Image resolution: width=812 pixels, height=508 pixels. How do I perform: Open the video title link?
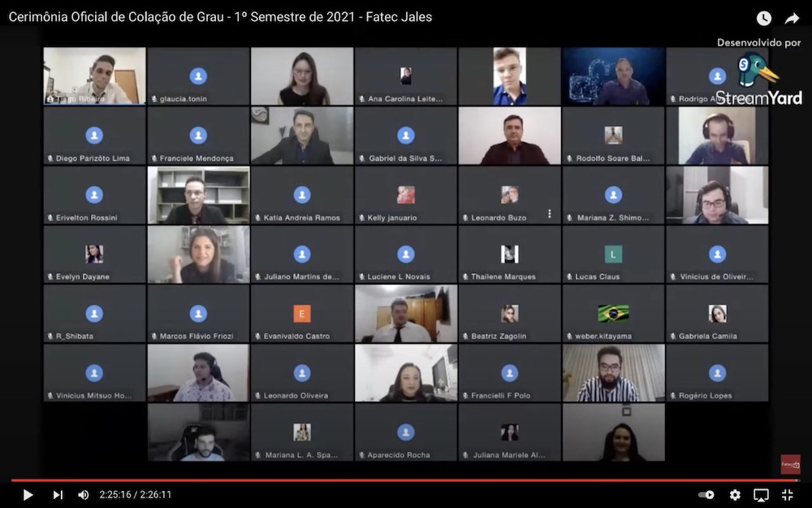(x=220, y=17)
